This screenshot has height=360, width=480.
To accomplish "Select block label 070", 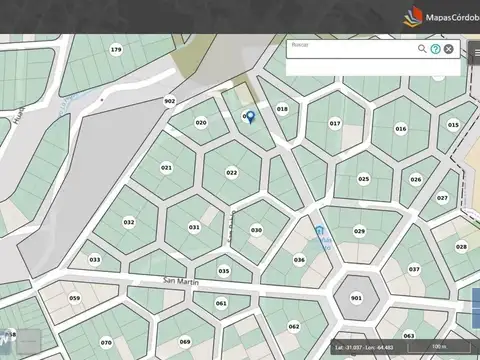I will pyautogui.click(x=106, y=343).
